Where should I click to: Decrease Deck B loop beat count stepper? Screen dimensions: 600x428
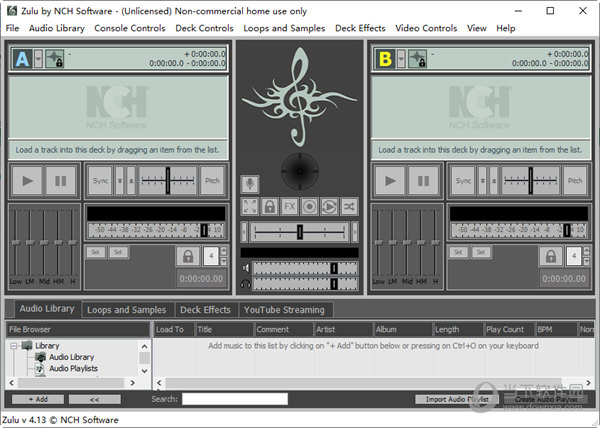click(x=587, y=261)
